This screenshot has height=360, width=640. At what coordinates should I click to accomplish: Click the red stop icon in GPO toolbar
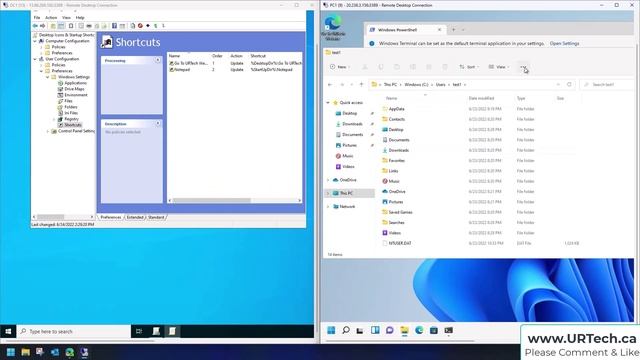[x=140, y=26]
